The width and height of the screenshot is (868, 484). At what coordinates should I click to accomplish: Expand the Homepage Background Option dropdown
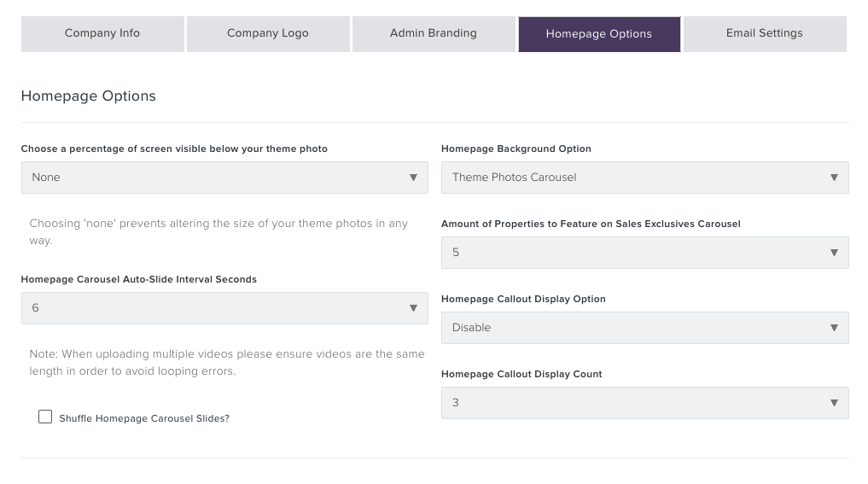click(645, 178)
